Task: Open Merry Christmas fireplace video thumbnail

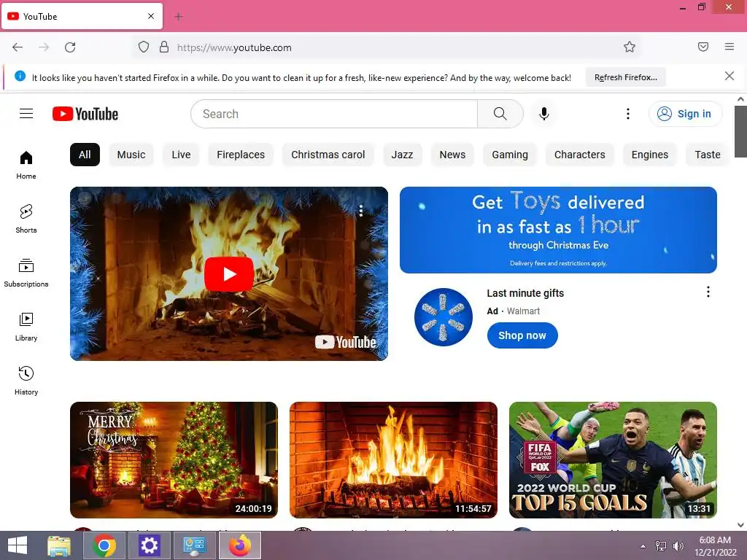Action: click(x=174, y=460)
